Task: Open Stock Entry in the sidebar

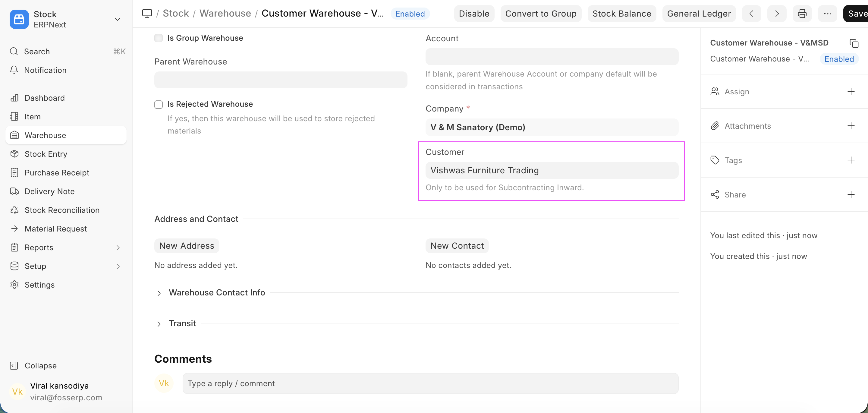Action: 46,154
